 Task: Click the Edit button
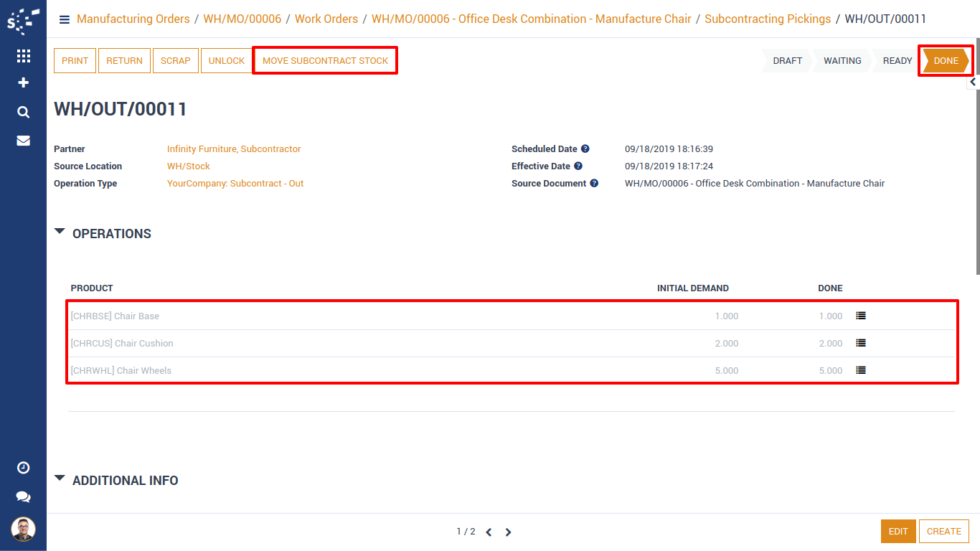[897, 532]
